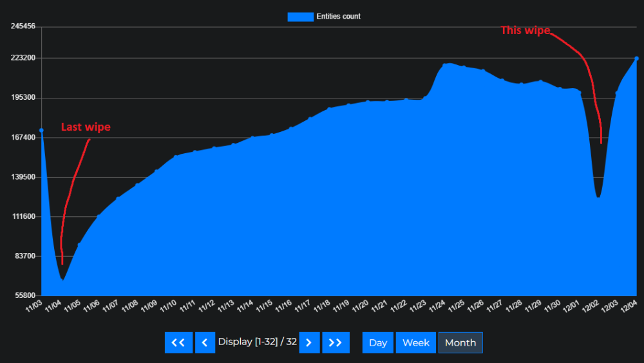Image resolution: width=644 pixels, height=363 pixels.
Task: Jump to last page with double-right arrows
Action: 336,342
